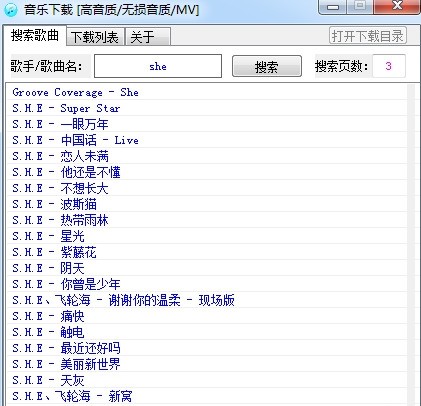The width and height of the screenshot is (421, 406).
Task: Select S.H.E - 热带雨林 row
Action: click(207, 220)
